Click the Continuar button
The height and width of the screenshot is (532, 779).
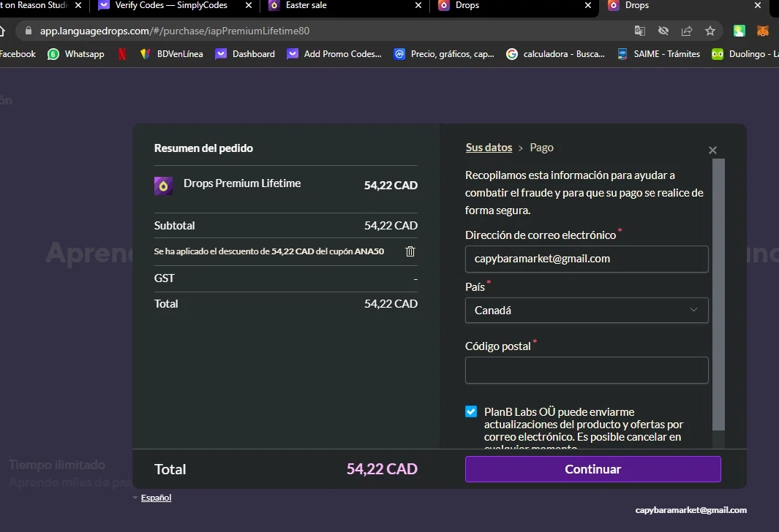pyautogui.click(x=592, y=469)
